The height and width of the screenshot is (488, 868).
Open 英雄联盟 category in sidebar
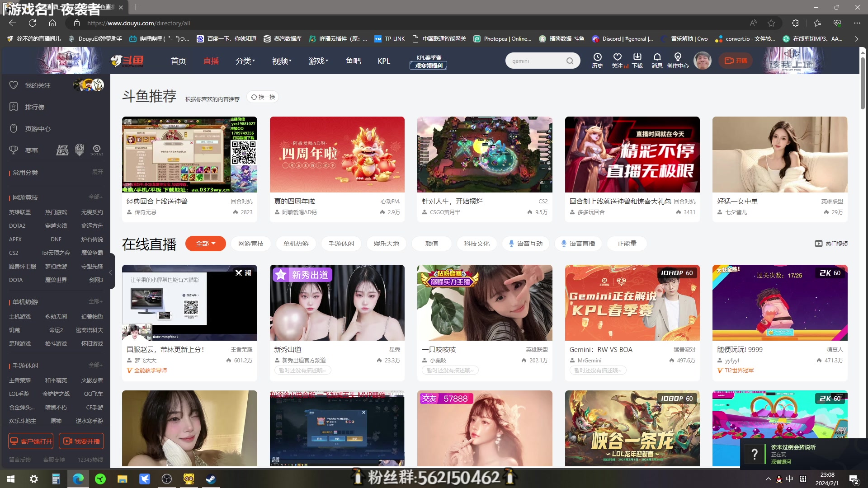click(20, 212)
